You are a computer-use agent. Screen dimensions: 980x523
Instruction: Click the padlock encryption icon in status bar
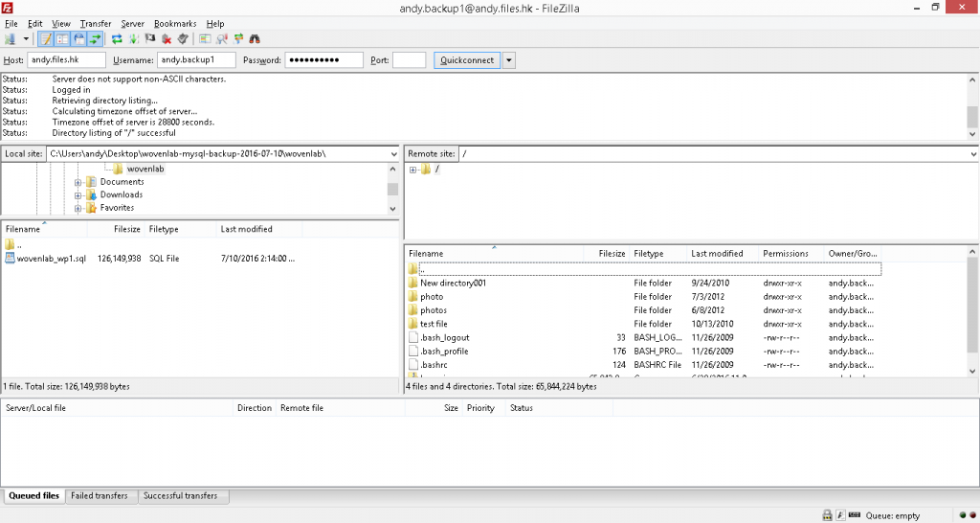click(x=828, y=515)
